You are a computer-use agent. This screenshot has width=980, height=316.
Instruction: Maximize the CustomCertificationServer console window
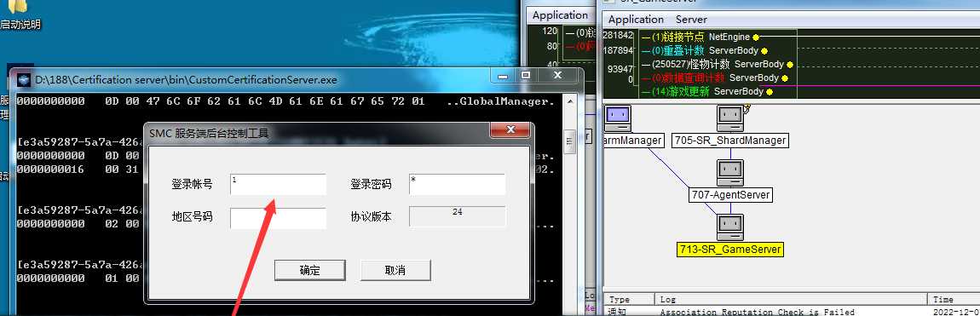526,75
